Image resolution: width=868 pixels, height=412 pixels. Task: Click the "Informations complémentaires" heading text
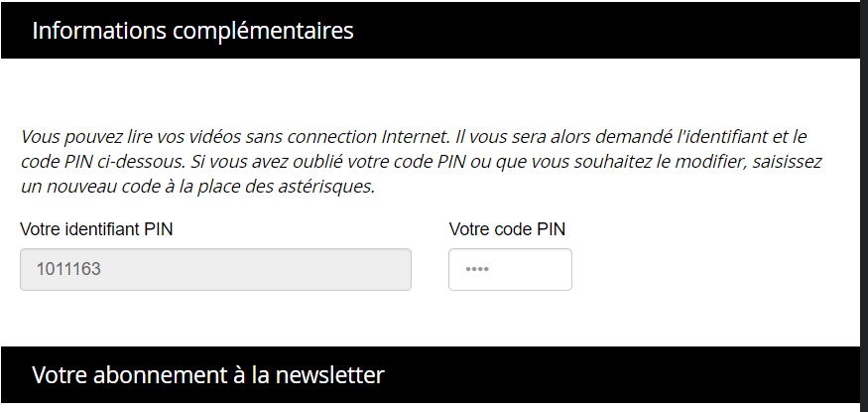[x=192, y=31]
